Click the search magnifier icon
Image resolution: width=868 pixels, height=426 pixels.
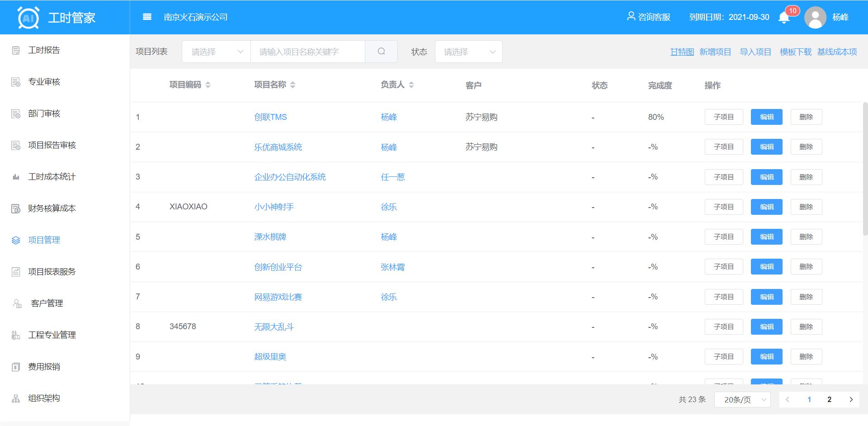click(x=381, y=52)
